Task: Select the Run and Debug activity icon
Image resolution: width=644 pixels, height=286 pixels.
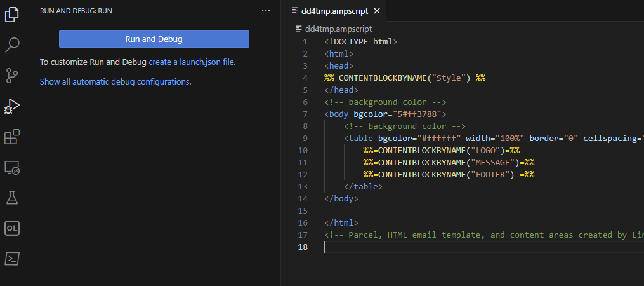Action: coord(13,106)
